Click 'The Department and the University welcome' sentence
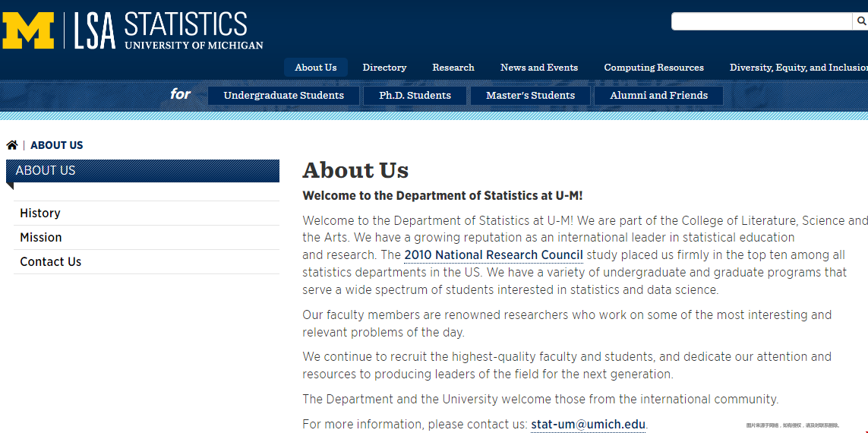 click(540, 400)
